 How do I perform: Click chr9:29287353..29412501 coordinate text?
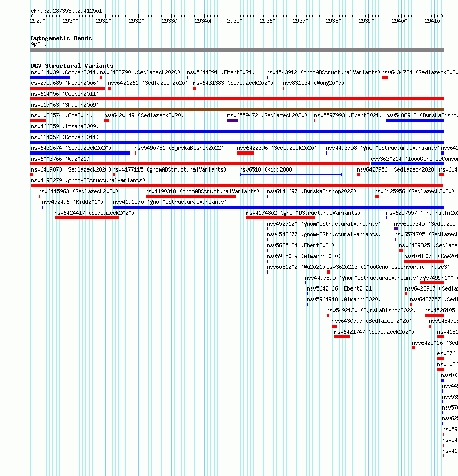[67, 11]
